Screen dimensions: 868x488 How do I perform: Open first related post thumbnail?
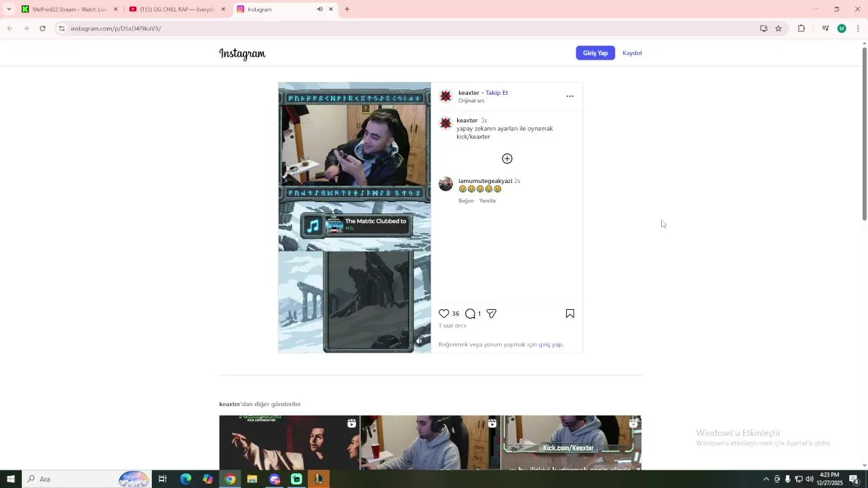290,443
